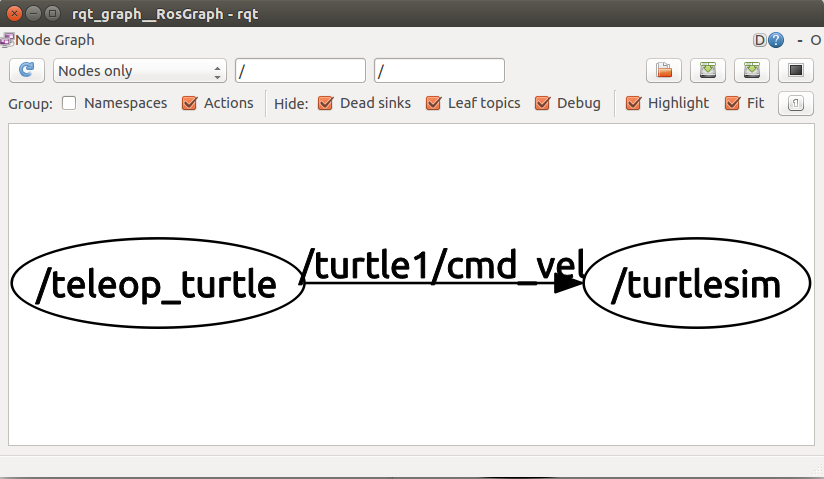Uncheck Hide Leaf topics
This screenshot has width=824, height=479.
pyautogui.click(x=434, y=103)
